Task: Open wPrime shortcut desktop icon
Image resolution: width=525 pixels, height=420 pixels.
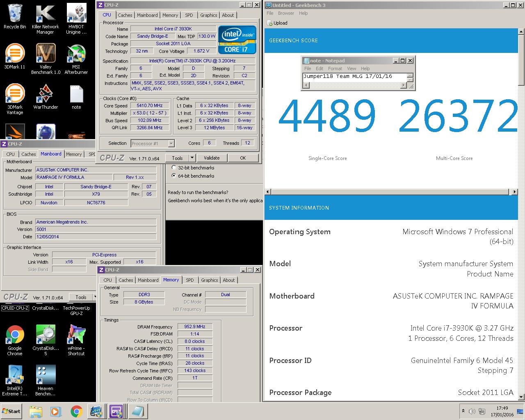Action: tap(76, 340)
